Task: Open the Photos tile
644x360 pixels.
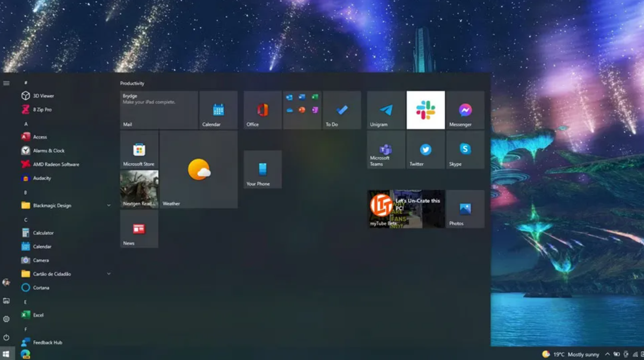Action: [x=465, y=209]
